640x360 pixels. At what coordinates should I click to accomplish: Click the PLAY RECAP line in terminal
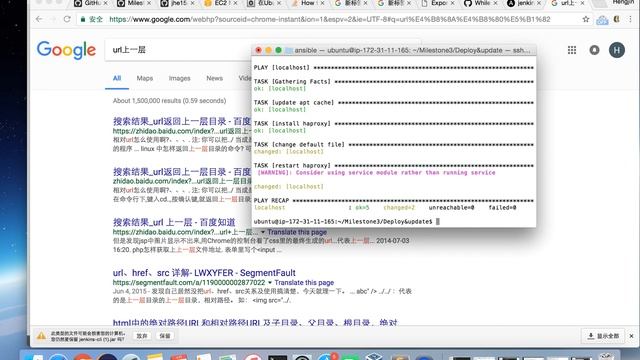point(393,200)
